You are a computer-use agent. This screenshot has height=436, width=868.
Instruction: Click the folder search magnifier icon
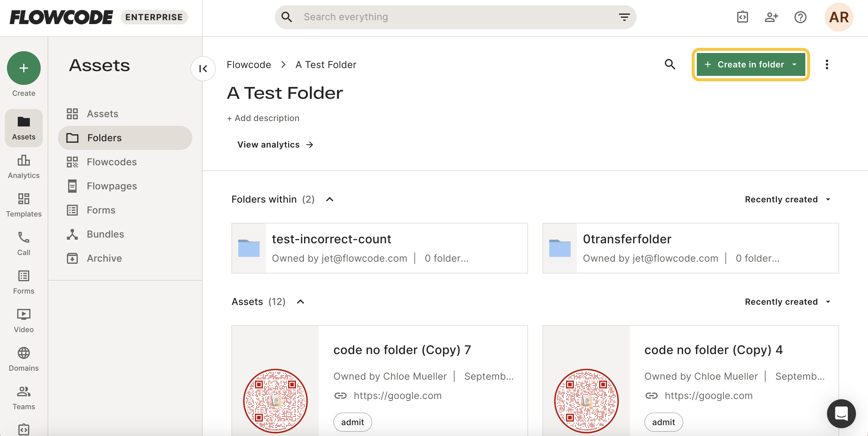click(670, 64)
